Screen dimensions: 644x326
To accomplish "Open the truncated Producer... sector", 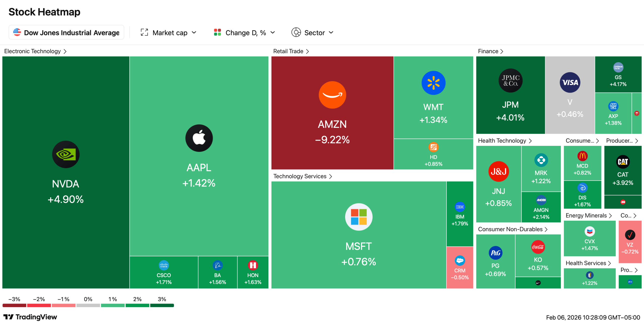I will click(622, 141).
